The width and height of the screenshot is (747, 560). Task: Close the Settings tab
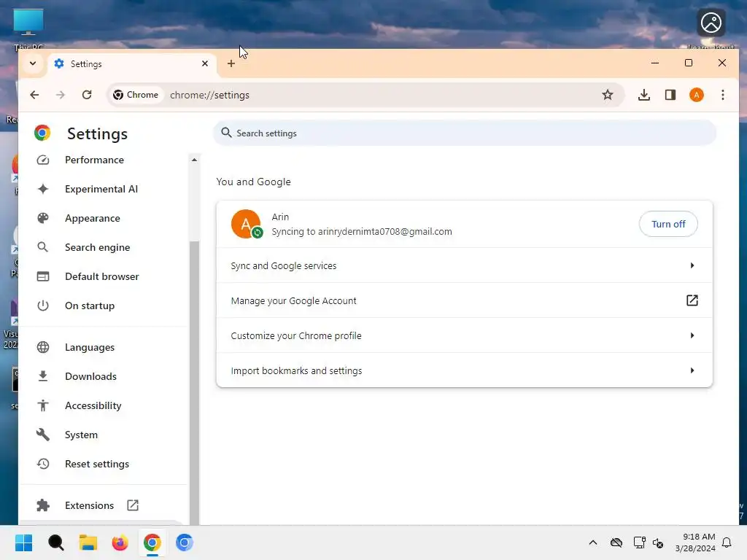(205, 63)
